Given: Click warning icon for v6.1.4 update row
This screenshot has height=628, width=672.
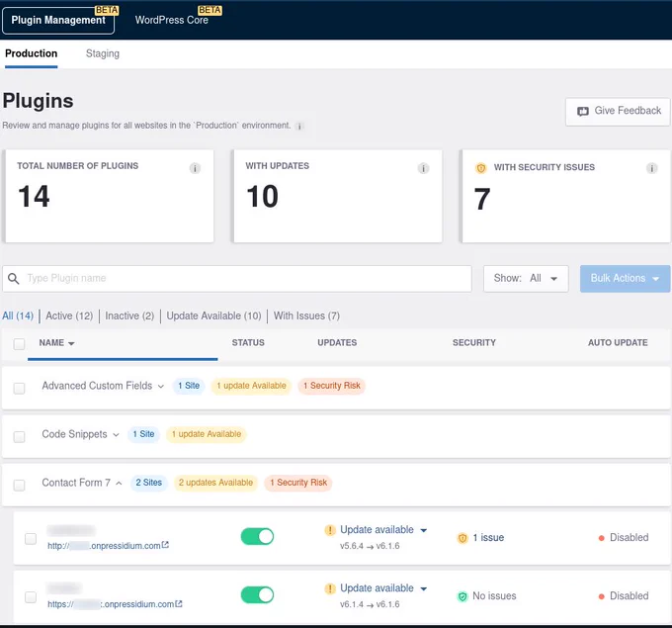Looking at the screenshot, I should click(x=329, y=588).
